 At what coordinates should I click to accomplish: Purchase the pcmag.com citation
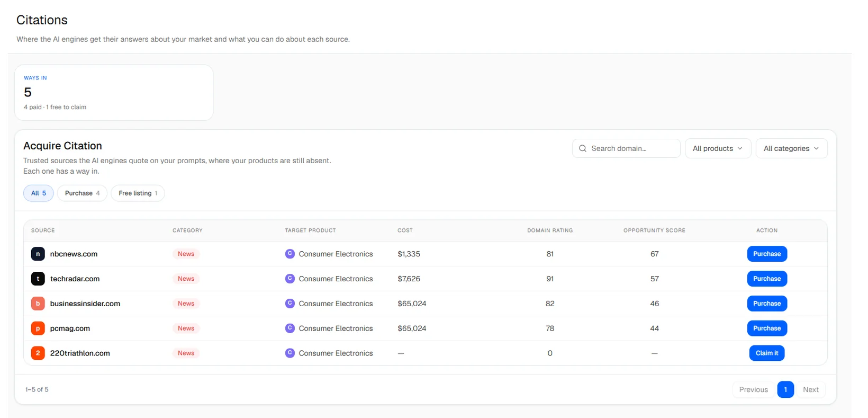pos(767,328)
